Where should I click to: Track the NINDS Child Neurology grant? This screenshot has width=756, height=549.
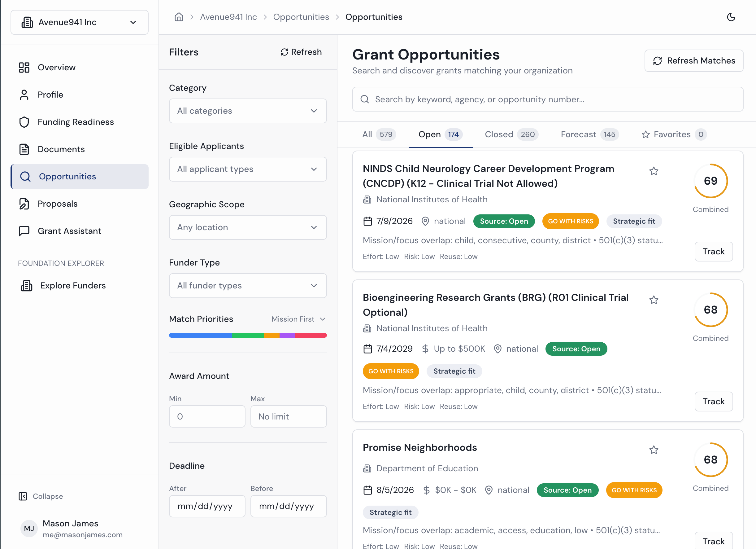[713, 252]
